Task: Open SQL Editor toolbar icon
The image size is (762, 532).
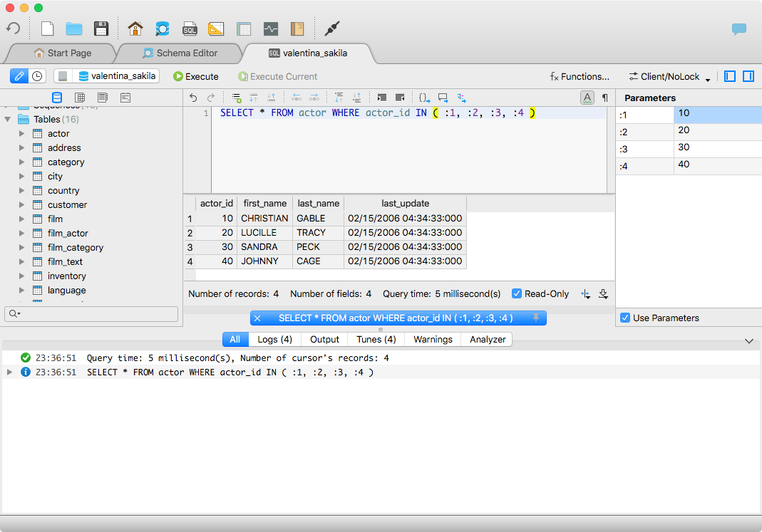Action: point(190,28)
